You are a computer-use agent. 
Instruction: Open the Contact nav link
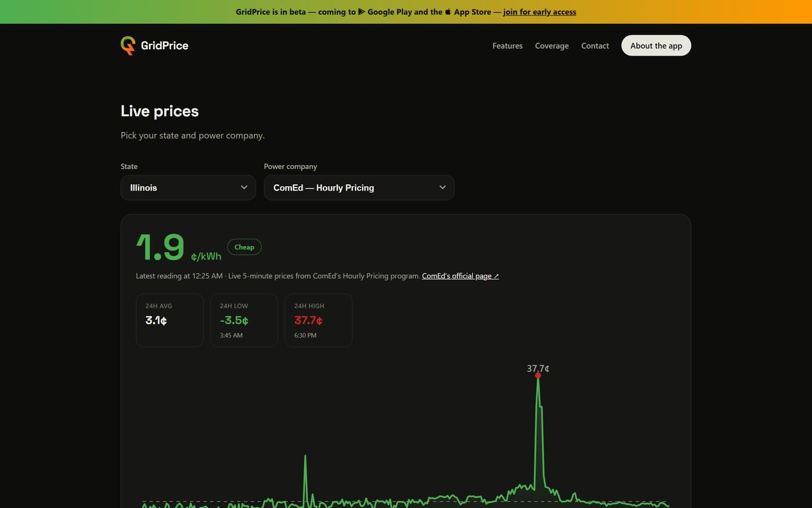click(595, 46)
